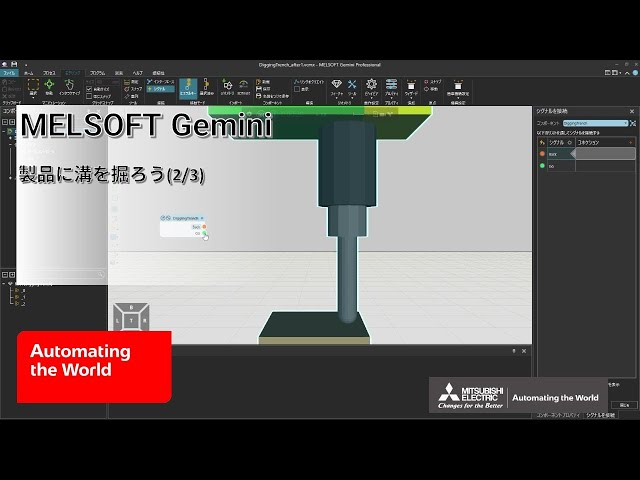Open the rightmost ribbon settings dropdown
640x480 pixels.
(458, 88)
